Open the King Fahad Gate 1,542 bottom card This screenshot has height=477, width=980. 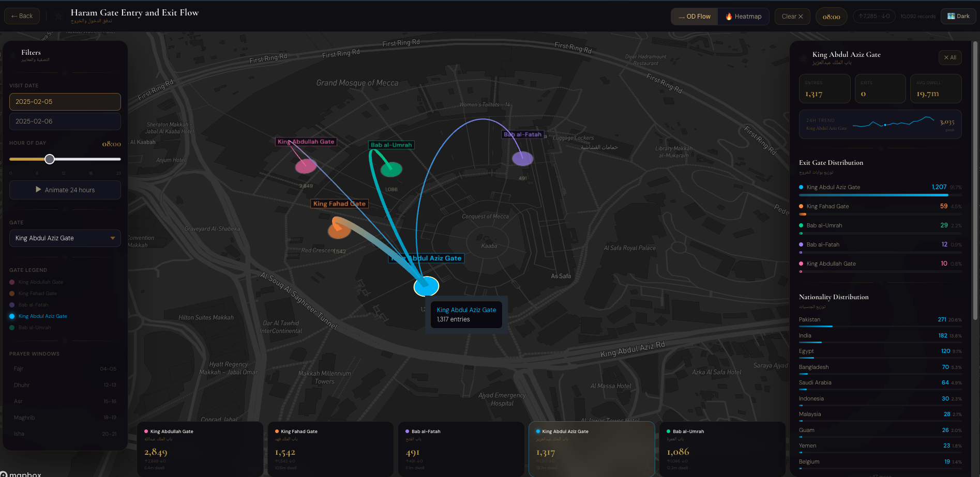click(330, 449)
